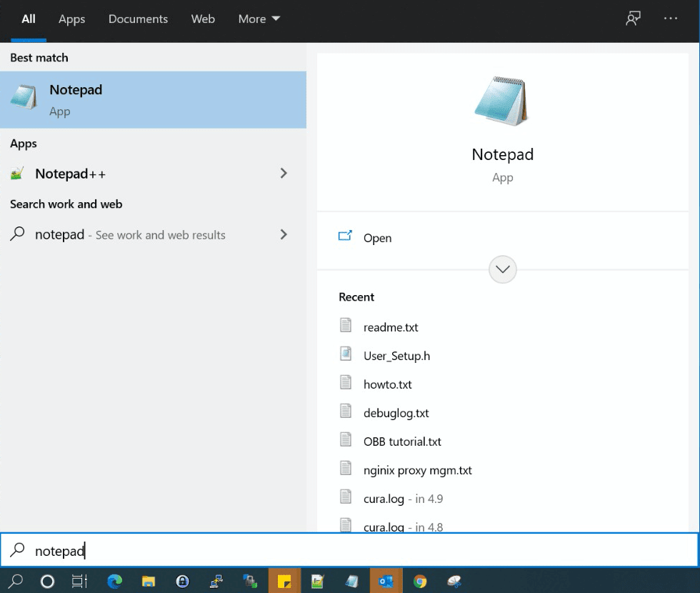Click the chevron below the Open command
Image resolution: width=700 pixels, height=593 pixels.
pyautogui.click(x=502, y=269)
